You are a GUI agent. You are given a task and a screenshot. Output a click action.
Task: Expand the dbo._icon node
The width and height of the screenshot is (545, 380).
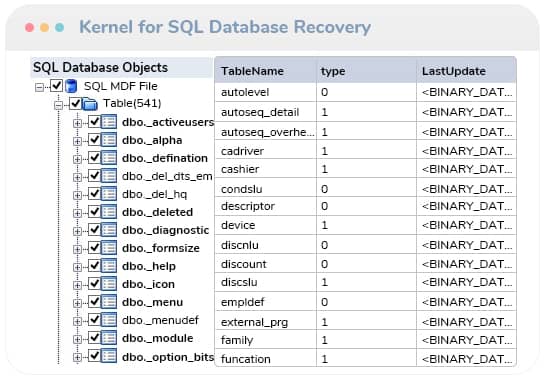[x=77, y=285]
